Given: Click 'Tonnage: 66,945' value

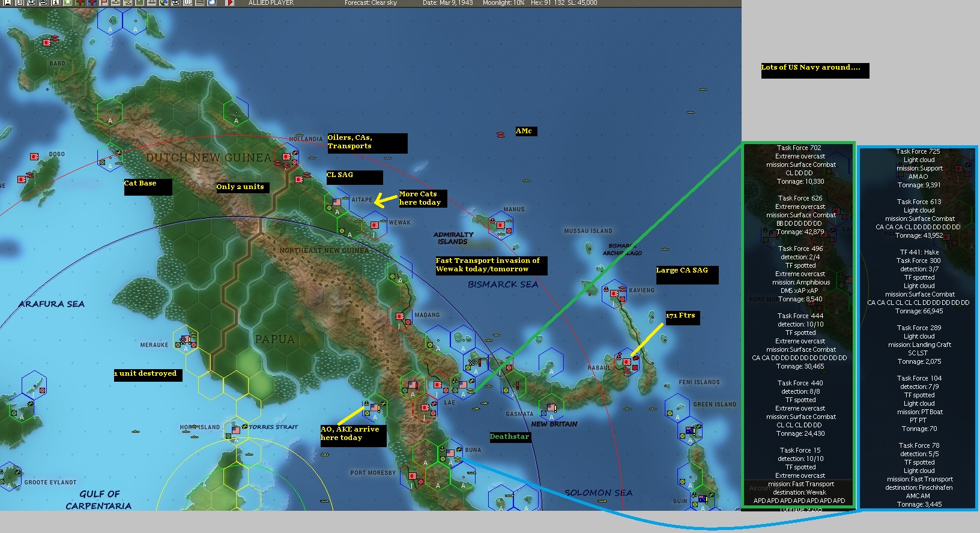Looking at the screenshot, I should pos(919,311).
